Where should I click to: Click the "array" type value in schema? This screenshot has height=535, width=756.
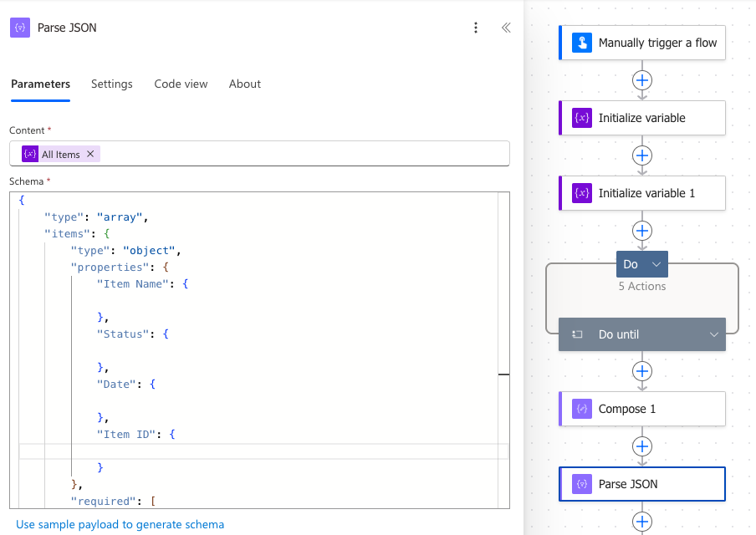pos(120,217)
